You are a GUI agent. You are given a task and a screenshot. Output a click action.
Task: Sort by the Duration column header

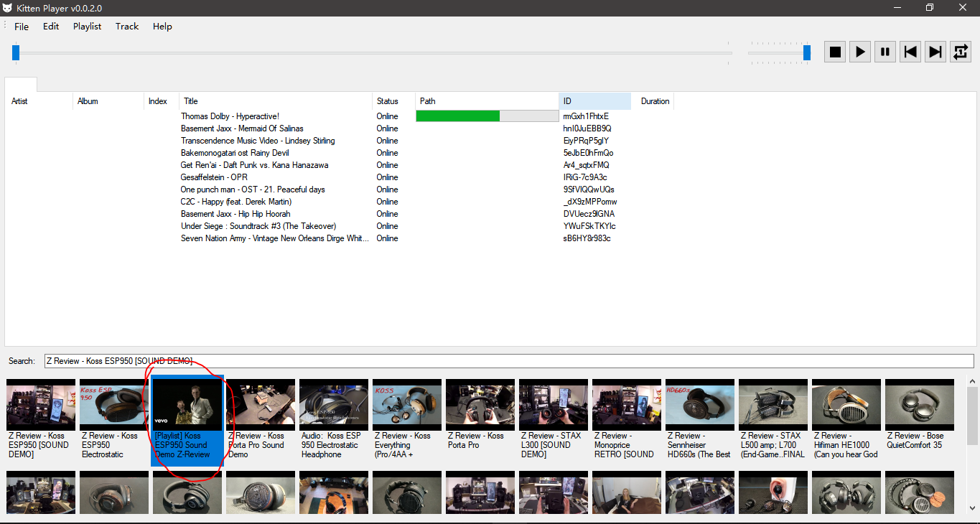click(655, 101)
